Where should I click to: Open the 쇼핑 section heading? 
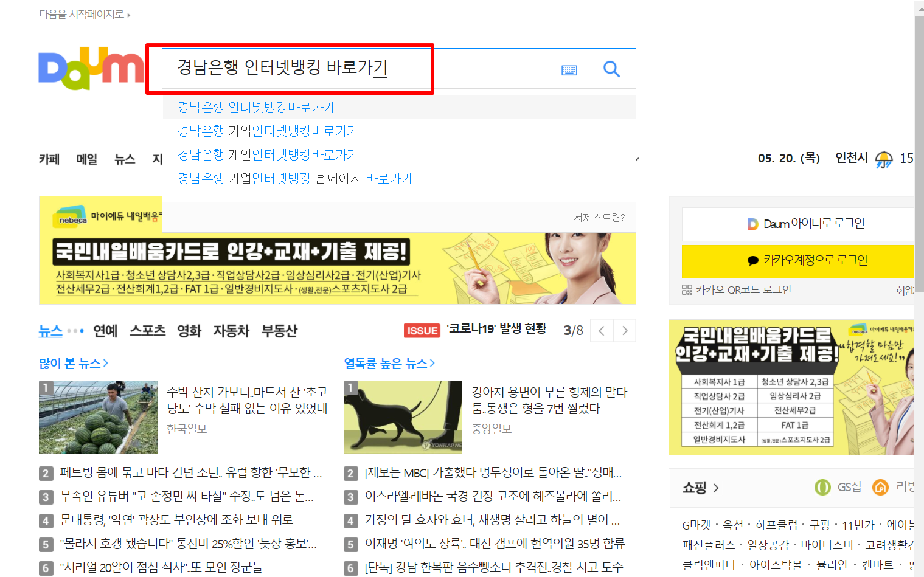(700, 488)
